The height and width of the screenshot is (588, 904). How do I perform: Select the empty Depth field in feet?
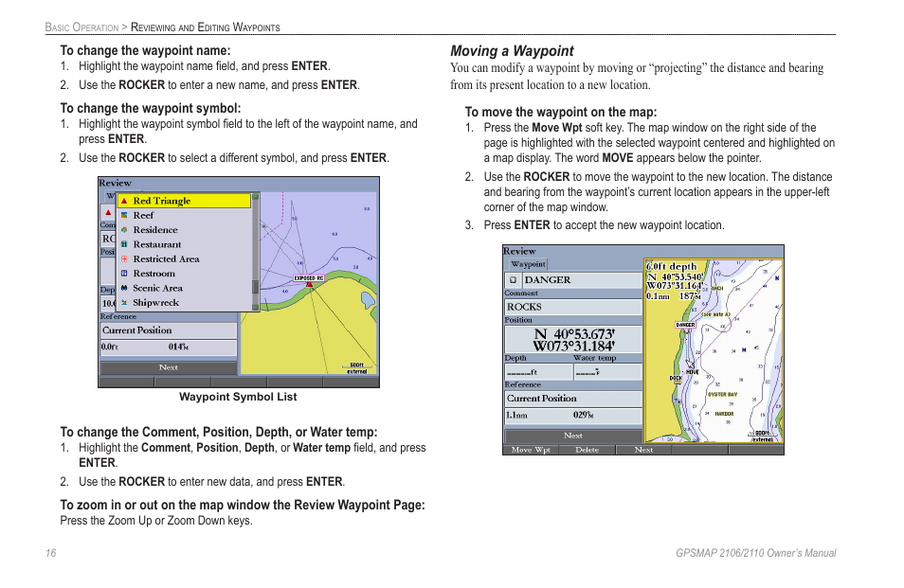[x=538, y=372]
